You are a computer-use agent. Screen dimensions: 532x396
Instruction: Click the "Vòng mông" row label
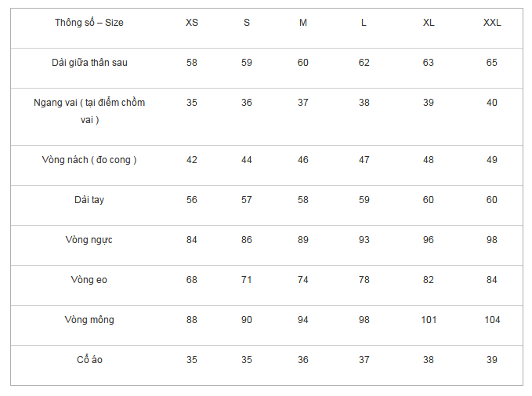coord(89,320)
